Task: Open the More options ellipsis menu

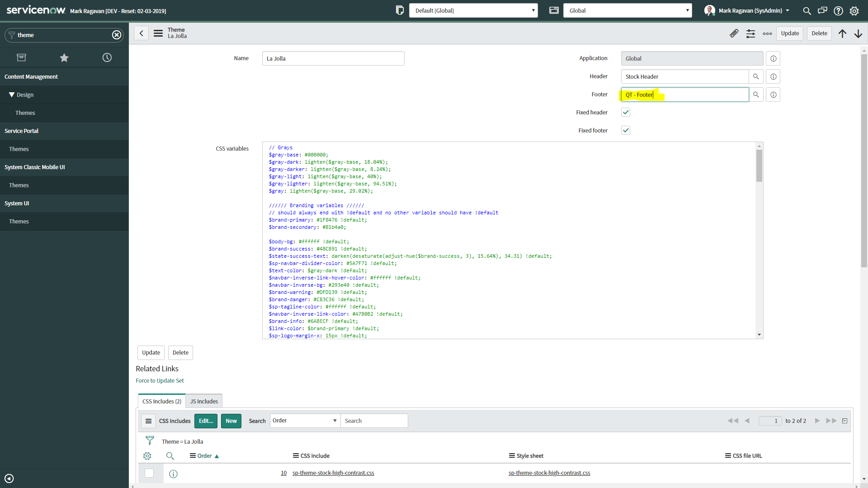Action: point(767,33)
